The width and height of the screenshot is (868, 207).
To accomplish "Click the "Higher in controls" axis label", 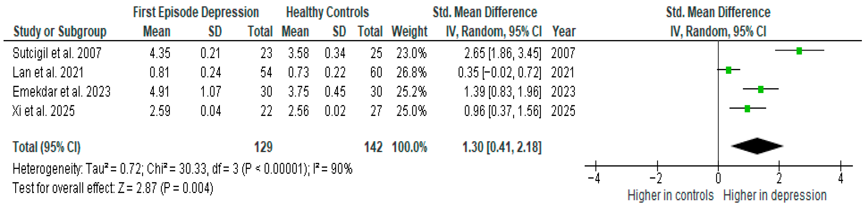I will point(671,196).
